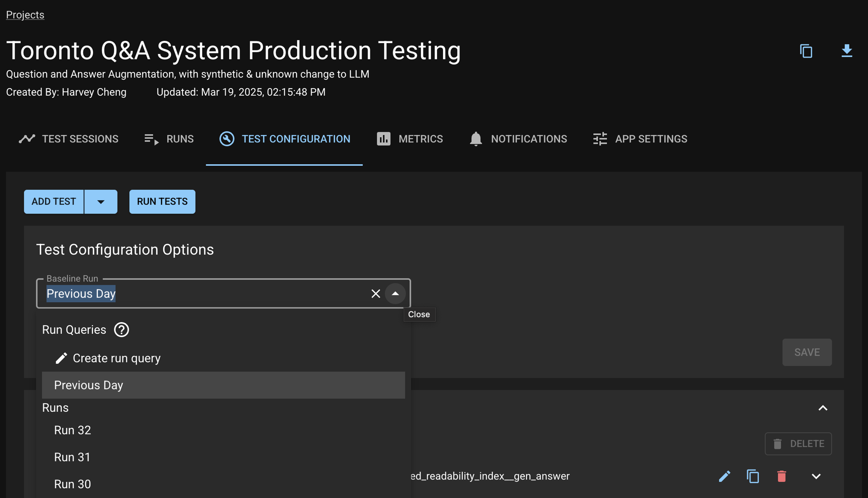Go to the Notifications tab

tap(518, 139)
